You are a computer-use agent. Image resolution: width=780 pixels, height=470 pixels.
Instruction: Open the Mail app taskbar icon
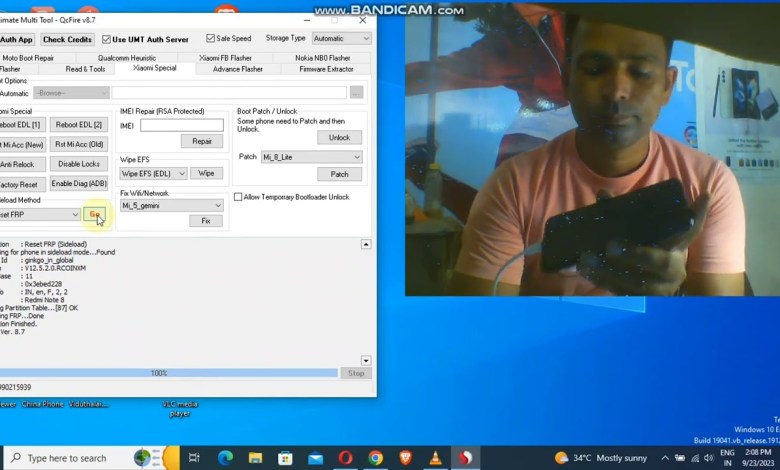315,458
